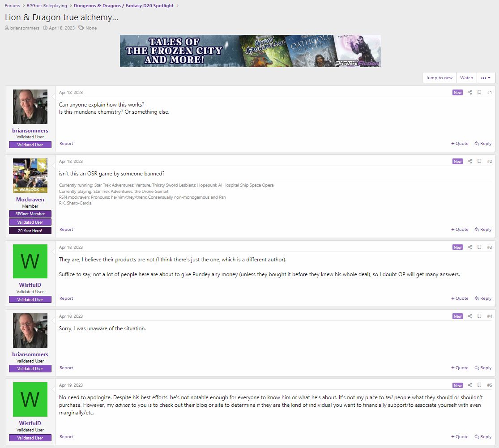Share post #1 via share icon

[x=470, y=92]
